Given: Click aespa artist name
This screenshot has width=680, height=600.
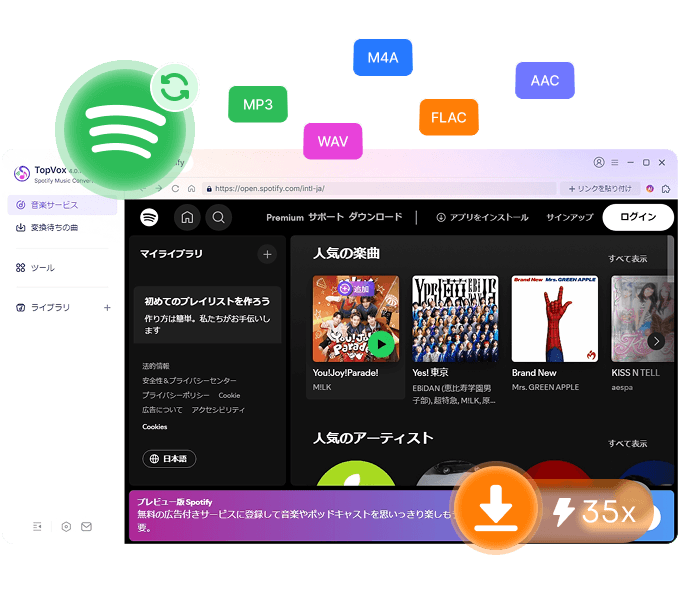Looking at the screenshot, I should tap(622, 388).
